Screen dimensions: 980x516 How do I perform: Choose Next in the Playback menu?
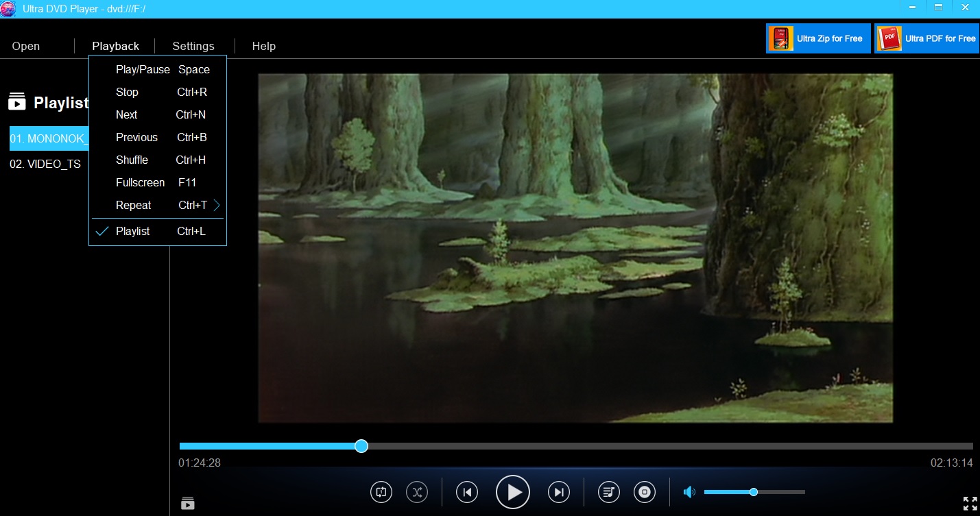pos(158,114)
